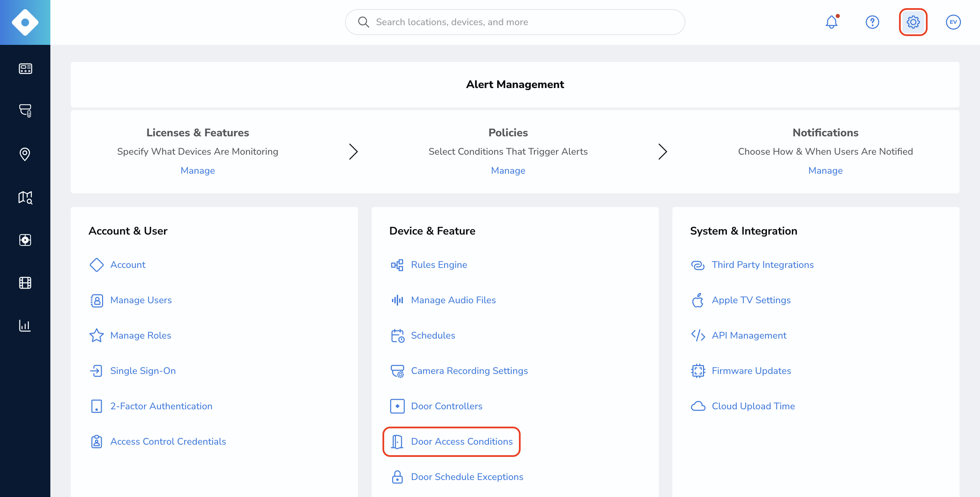This screenshot has height=497, width=980.
Task: Open Firmware Updates
Action: (751, 371)
